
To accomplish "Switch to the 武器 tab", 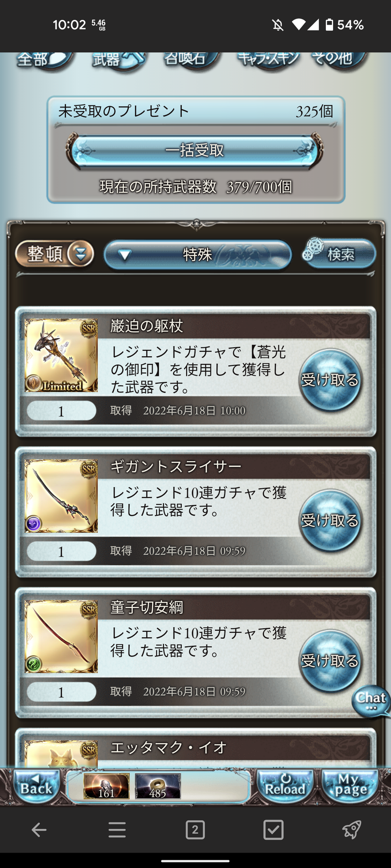I will 117,60.
